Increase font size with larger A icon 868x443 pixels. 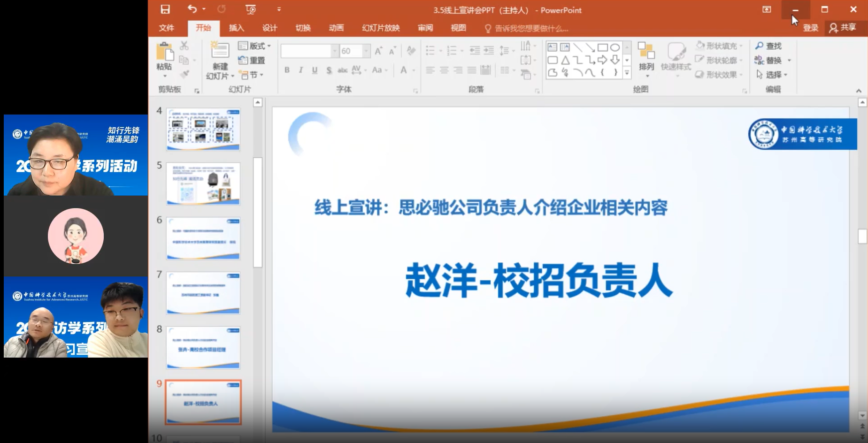[378, 51]
